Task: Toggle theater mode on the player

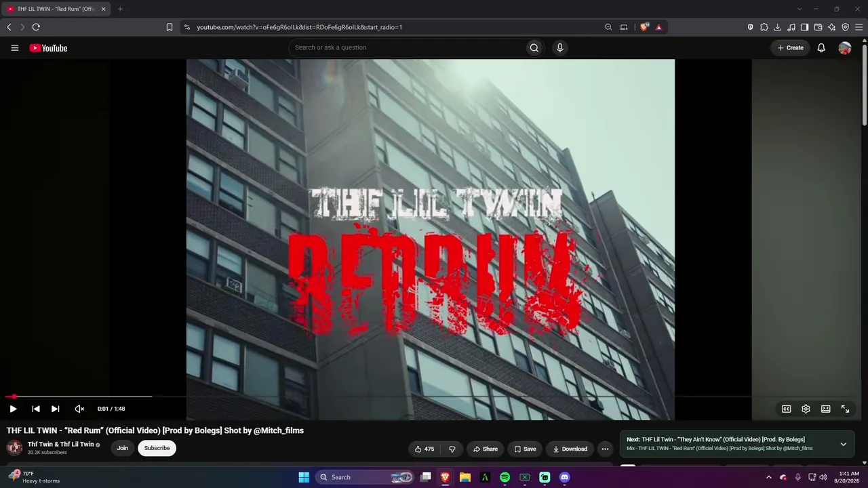Action: point(825,409)
